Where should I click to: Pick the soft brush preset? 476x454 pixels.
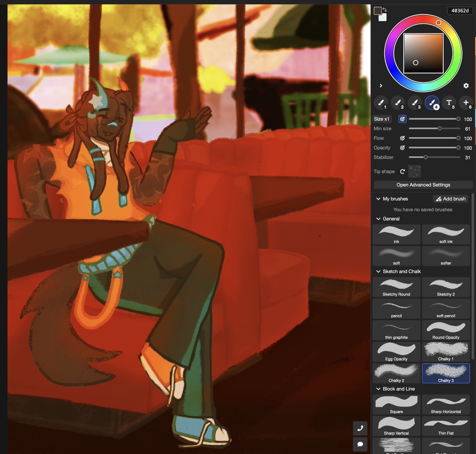click(396, 256)
